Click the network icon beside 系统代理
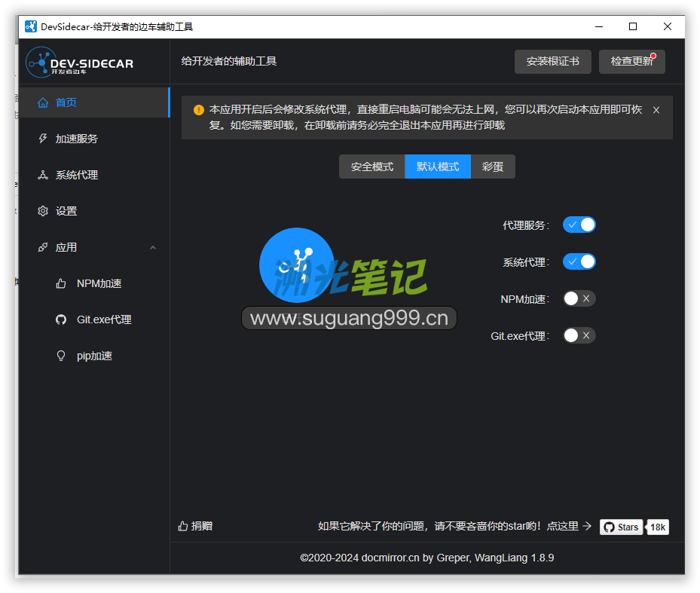 click(x=43, y=175)
